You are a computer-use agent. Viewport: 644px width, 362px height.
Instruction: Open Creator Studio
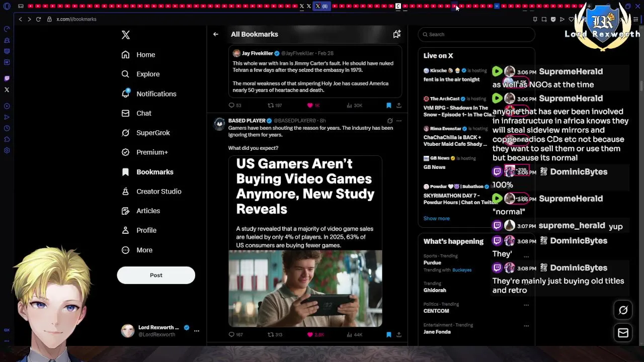coord(151,191)
